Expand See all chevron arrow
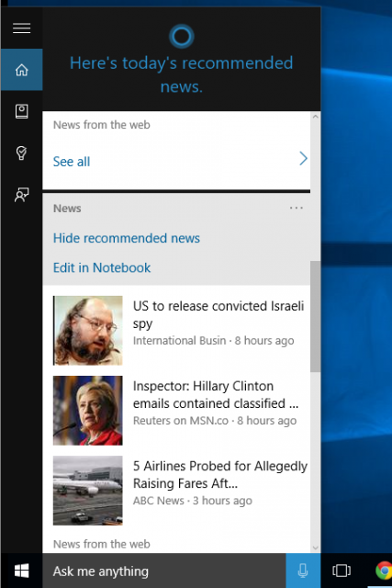 [x=303, y=159]
